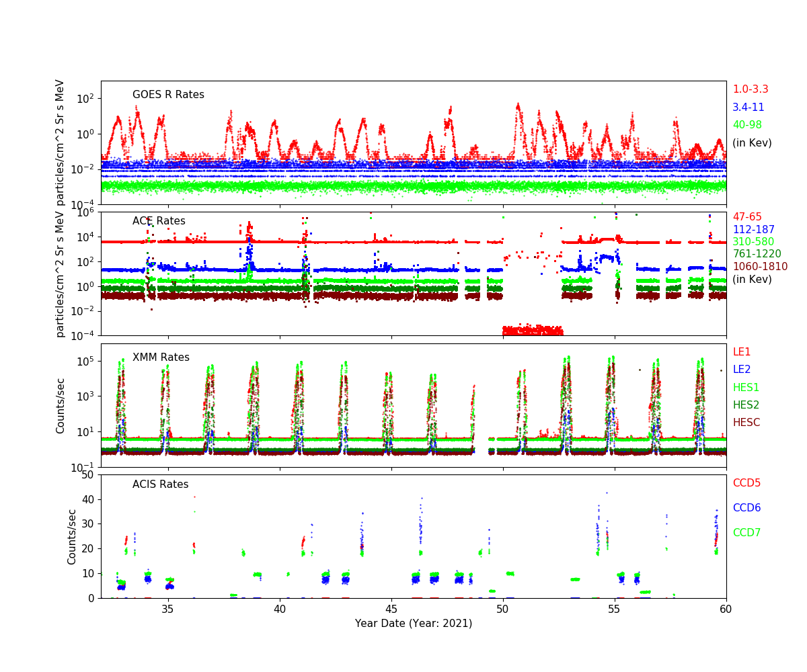The height and width of the screenshot is (672, 807).
Task: Click the green CCD7 legend label
Action: (746, 533)
